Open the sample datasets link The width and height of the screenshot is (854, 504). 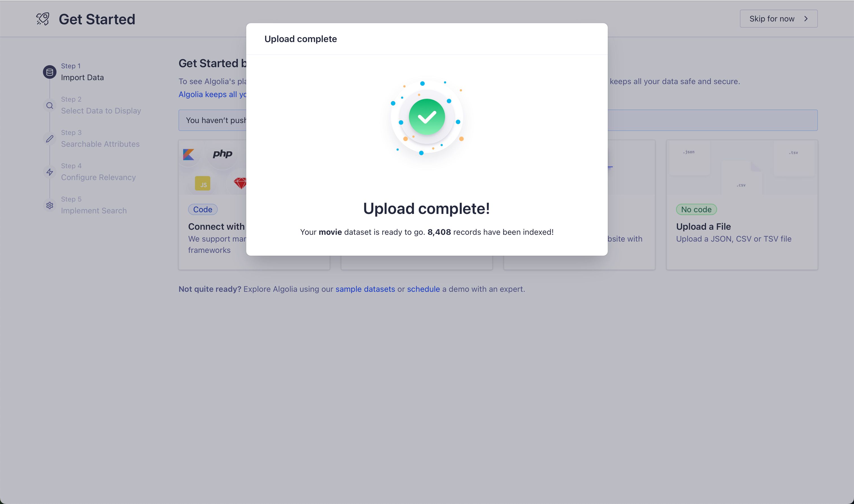365,289
